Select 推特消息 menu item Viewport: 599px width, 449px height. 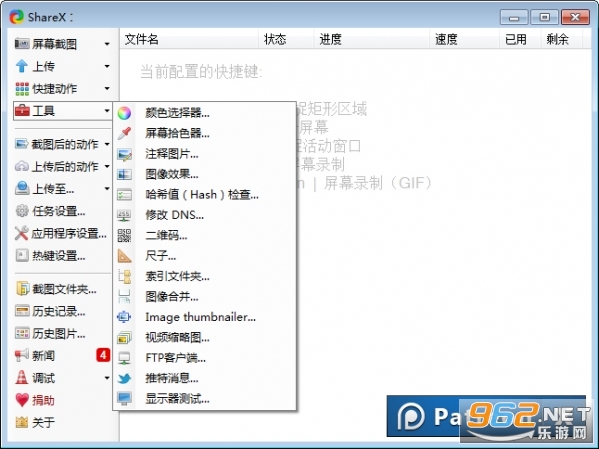pos(204,378)
